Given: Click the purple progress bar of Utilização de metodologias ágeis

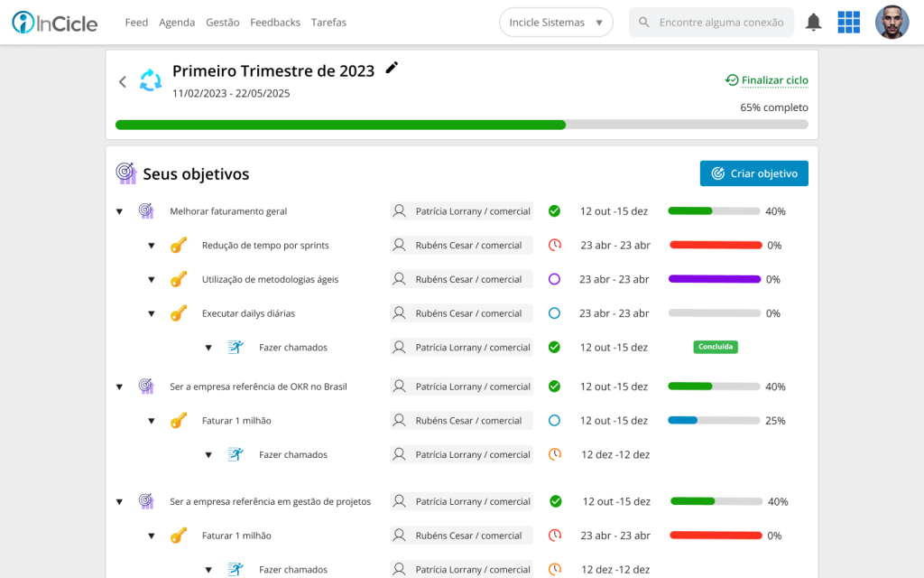Looking at the screenshot, I should pos(715,278).
